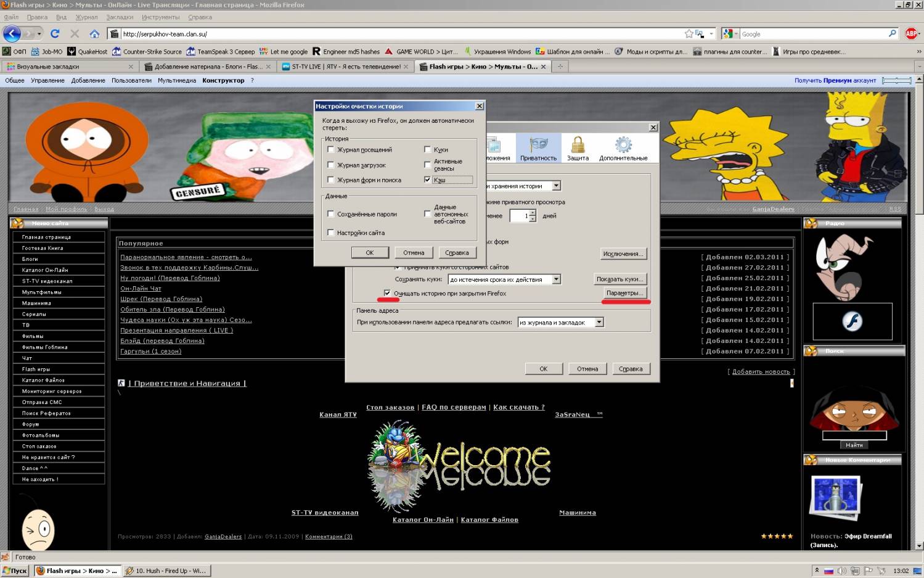Check the Куки checkbox
Viewport: 924px width, 578px height.
click(x=427, y=149)
